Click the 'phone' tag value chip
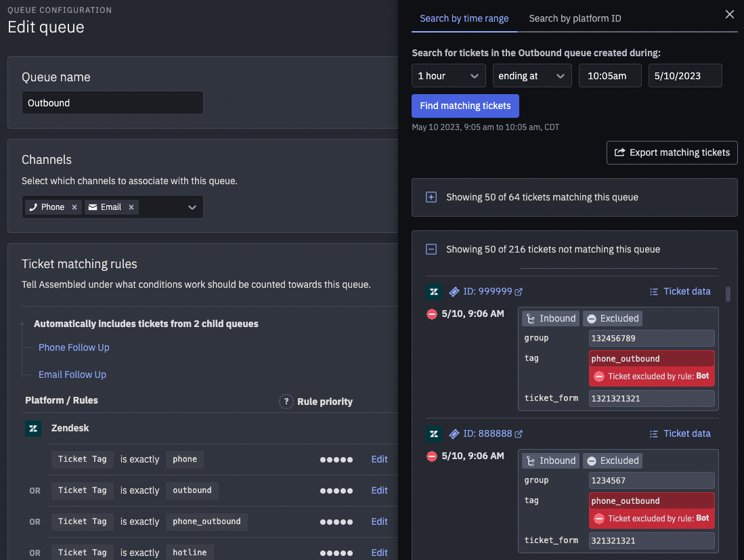Screen dimensions: 744x560 (x=185, y=459)
